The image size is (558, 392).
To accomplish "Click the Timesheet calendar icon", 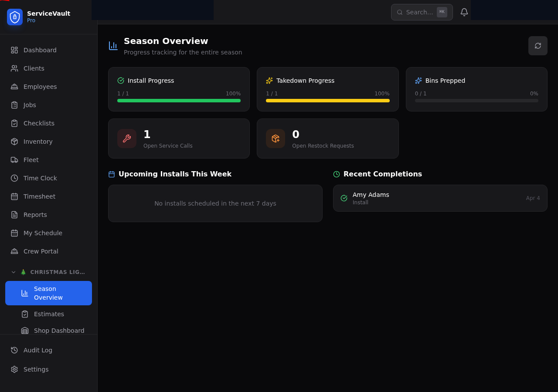I will (x=14, y=196).
